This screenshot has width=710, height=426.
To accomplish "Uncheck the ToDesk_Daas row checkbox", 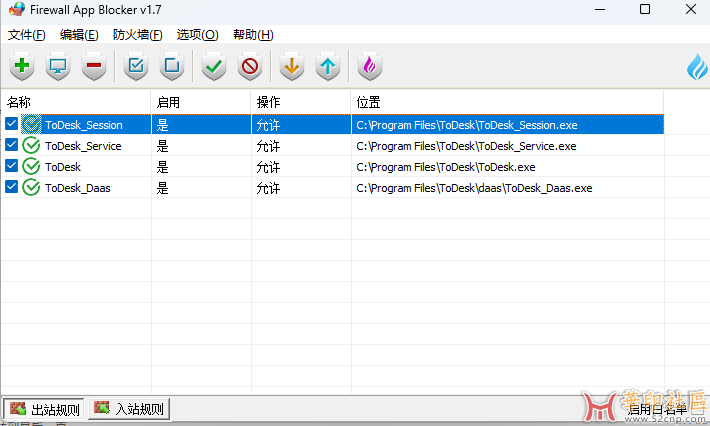I will 11,187.
